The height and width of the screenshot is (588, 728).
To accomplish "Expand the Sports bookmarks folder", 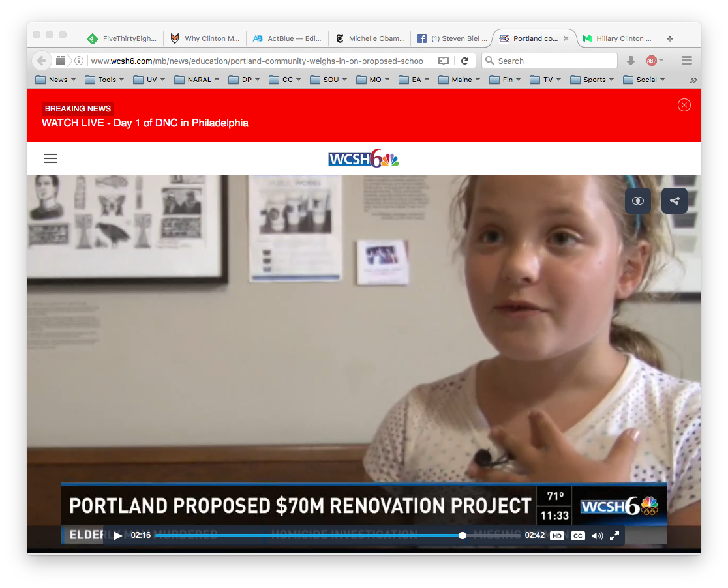I will 592,80.
